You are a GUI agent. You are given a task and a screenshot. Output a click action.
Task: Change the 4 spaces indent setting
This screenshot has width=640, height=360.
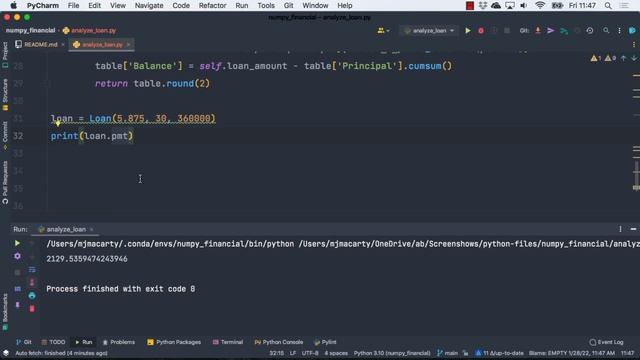336,353
